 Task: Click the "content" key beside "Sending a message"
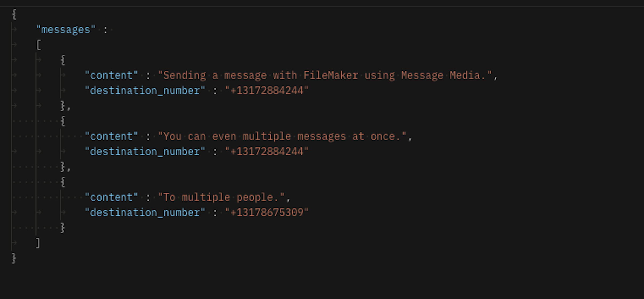click(111, 75)
